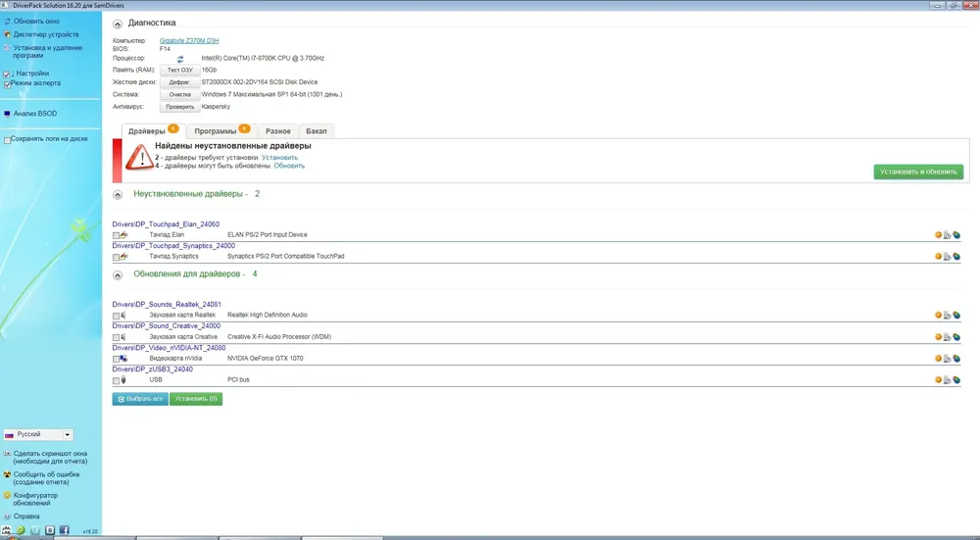Open the Gigabyte Z370M D3H link
Screen dimensions: 980x540
click(189, 40)
